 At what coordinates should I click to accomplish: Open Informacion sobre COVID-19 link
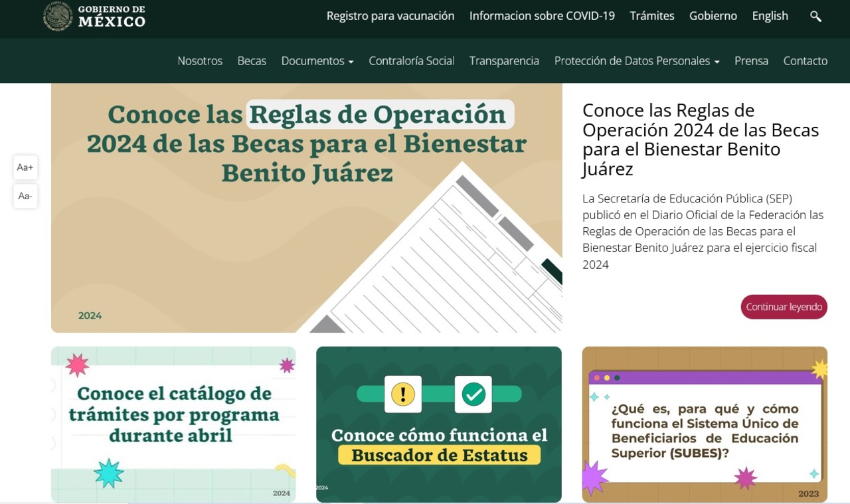[542, 16]
